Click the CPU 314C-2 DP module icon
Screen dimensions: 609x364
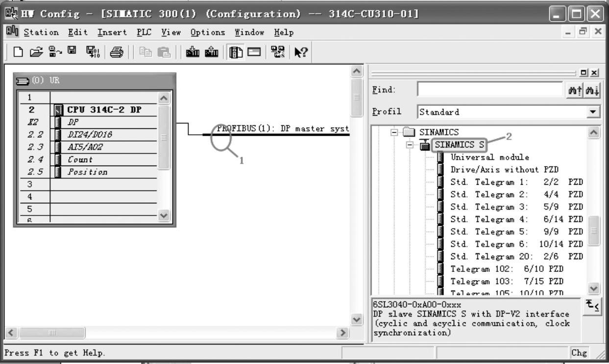pyautogui.click(x=59, y=110)
